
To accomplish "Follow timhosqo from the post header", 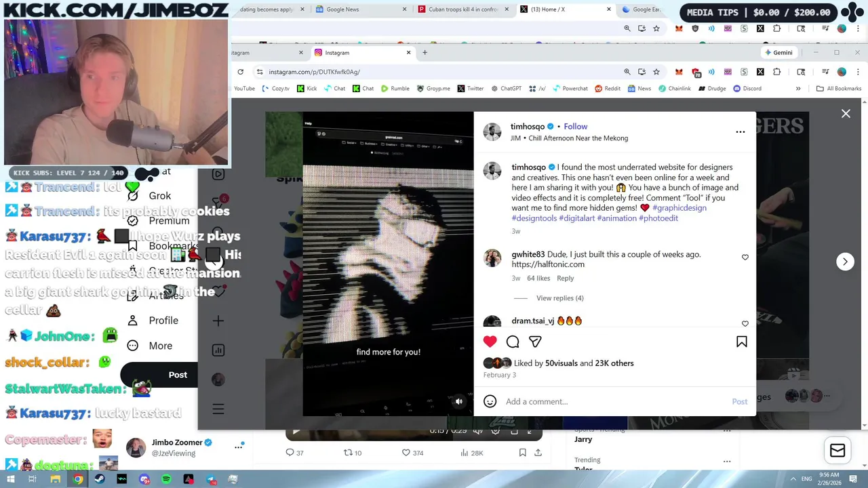I will click(575, 126).
